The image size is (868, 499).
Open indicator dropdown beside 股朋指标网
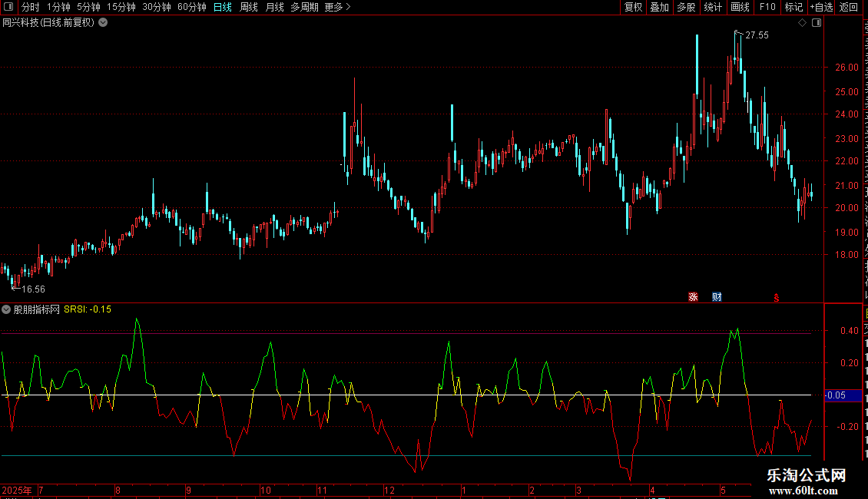point(6,309)
